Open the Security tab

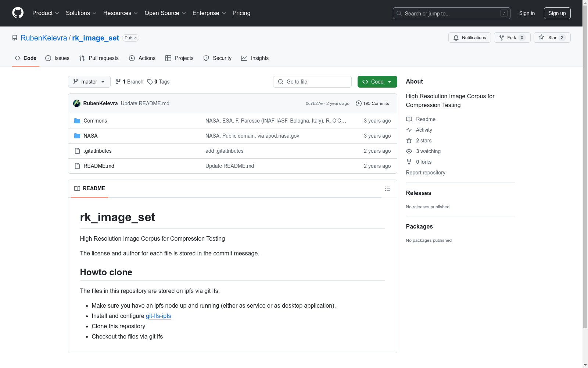(218, 58)
